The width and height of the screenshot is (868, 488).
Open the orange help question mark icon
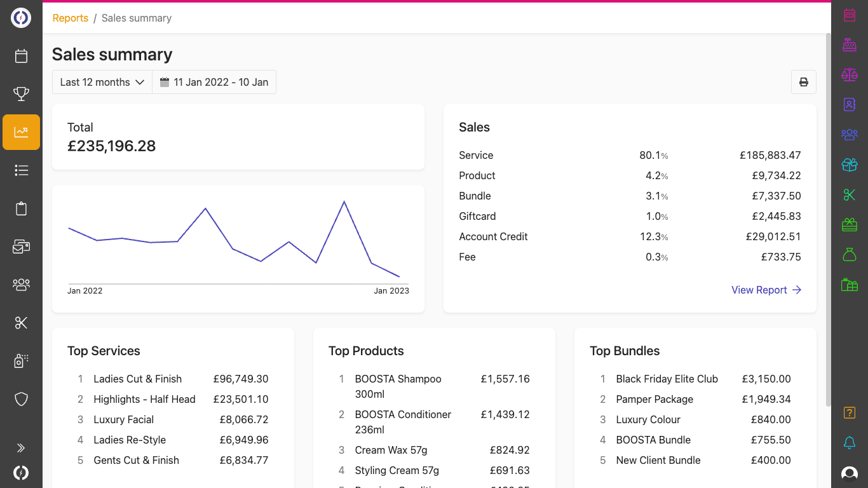tap(849, 413)
